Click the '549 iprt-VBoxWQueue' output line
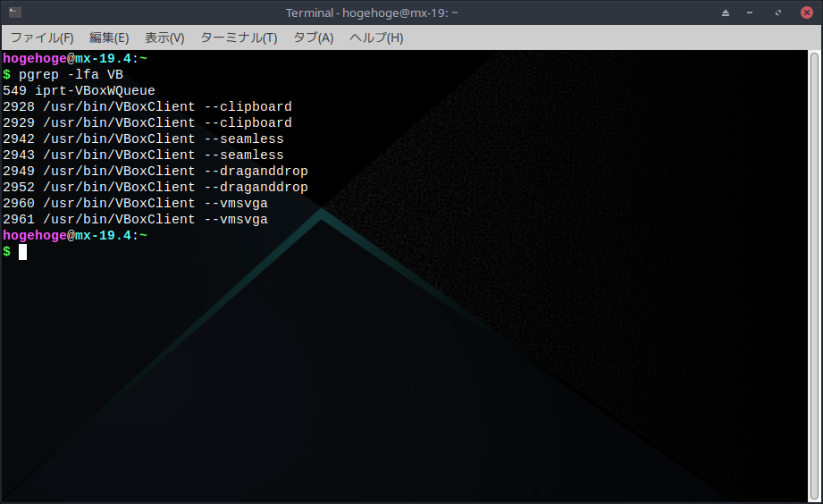The width and height of the screenshot is (823, 504). (79, 91)
